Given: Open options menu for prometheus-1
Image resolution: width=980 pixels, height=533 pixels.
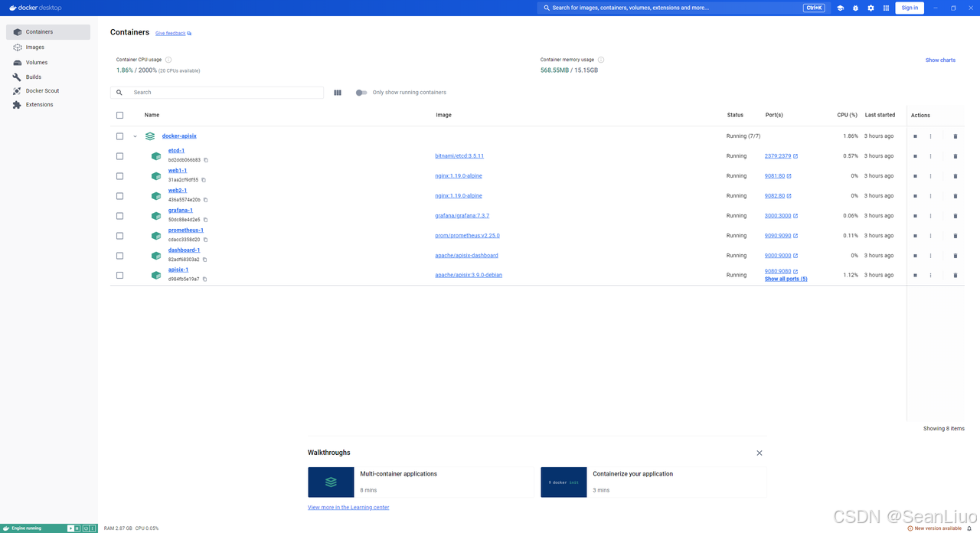Looking at the screenshot, I should [x=930, y=235].
